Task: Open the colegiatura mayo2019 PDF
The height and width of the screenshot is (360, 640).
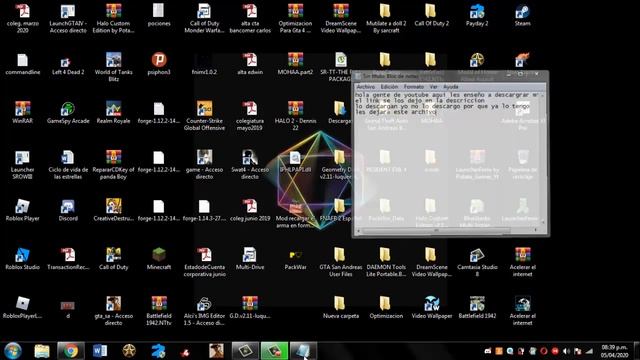Action: point(250,116)
